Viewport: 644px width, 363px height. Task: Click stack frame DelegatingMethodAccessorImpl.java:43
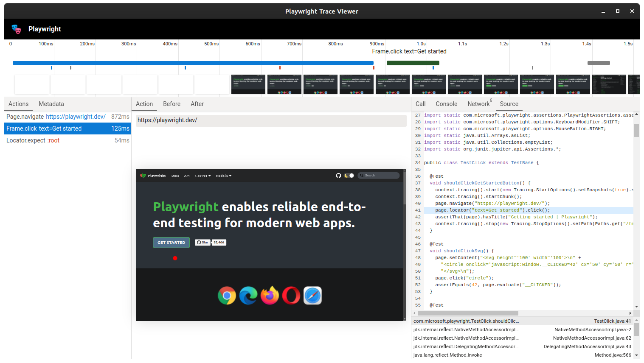point(522,346)
